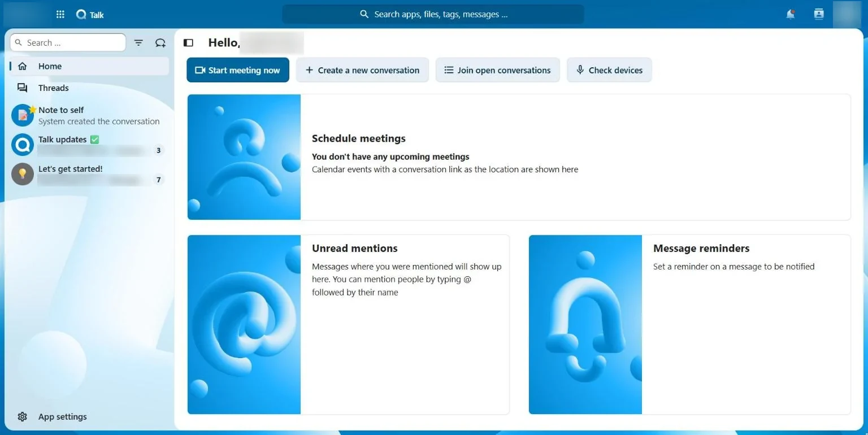Click the Schedule meetings illustration
Image resolution: width=868 pixels, height=435 pixels.
(x=244, y=157)
